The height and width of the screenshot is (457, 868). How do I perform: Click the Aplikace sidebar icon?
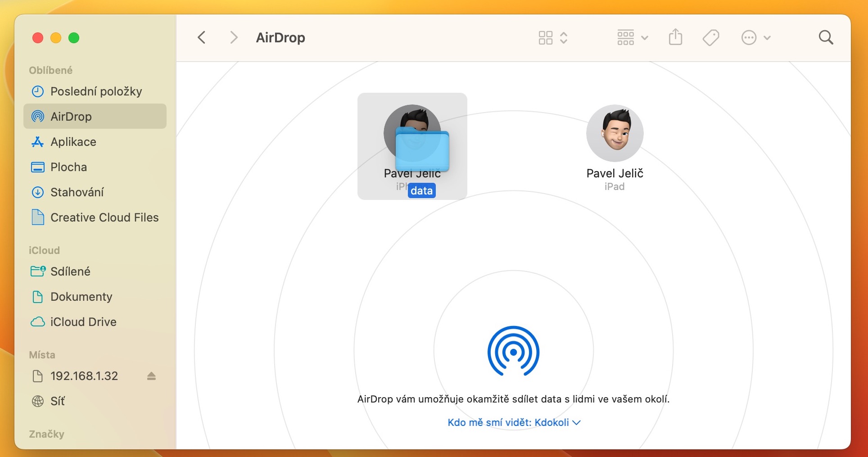(38, 142)
